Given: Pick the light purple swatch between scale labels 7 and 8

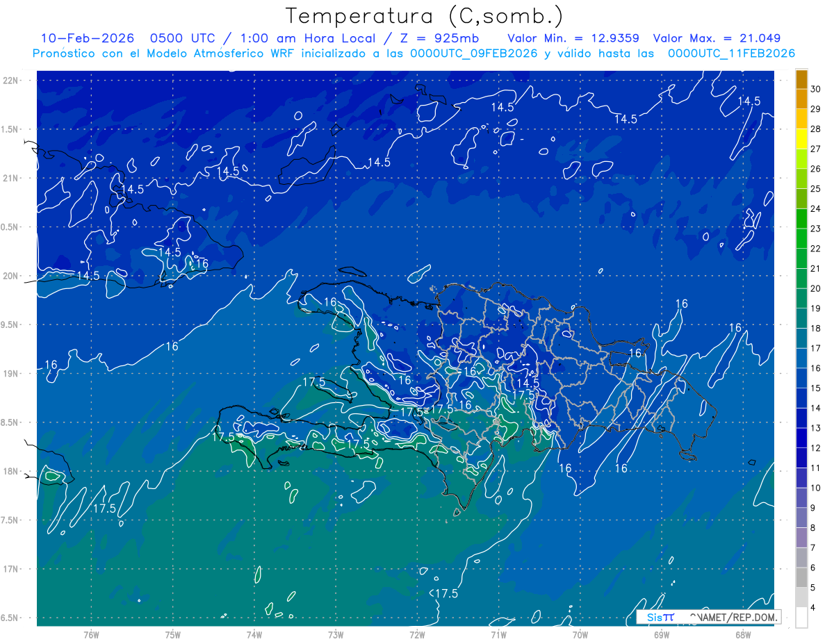Looking at the screenshot, I should [801, 538].
